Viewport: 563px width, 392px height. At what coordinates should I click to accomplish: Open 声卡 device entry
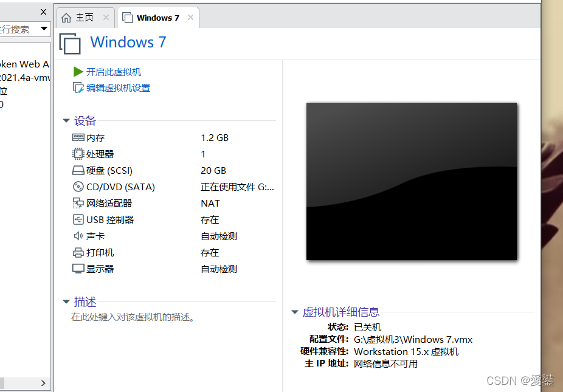(95, 236)
